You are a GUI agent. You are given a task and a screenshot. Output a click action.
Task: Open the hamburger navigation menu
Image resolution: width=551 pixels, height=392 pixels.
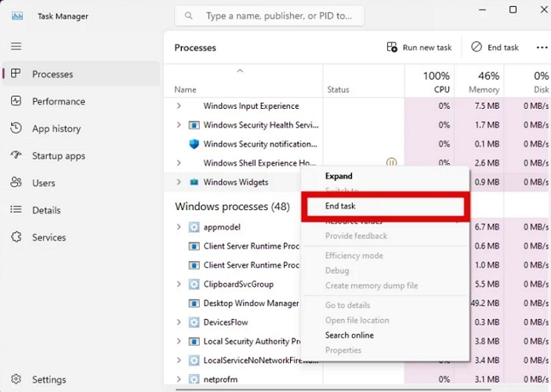tap(16, 46)
